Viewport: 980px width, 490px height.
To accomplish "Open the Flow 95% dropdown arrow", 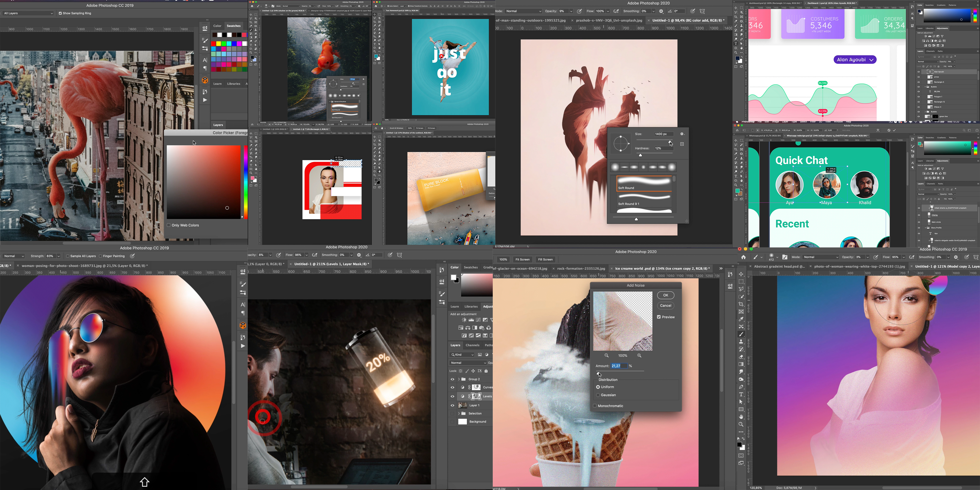I will click(903, 257).
